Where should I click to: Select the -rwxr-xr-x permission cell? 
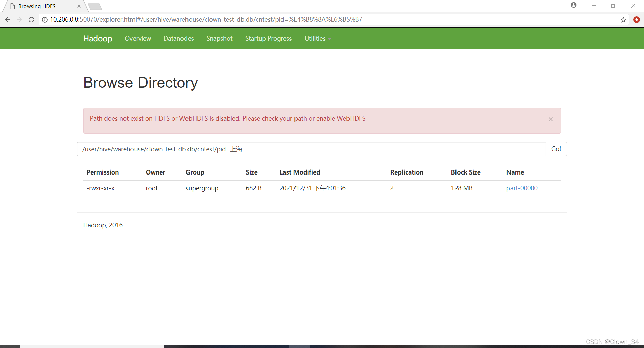100,188
